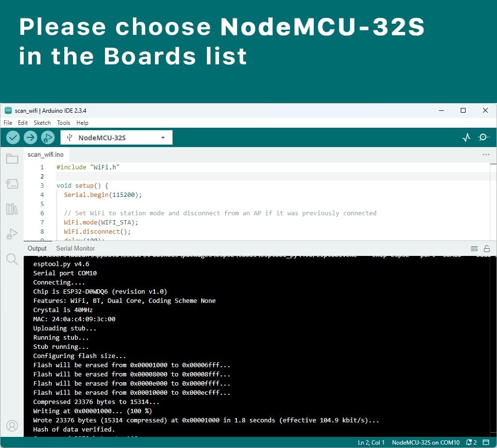
Task: Click the notifications icon in status bar
Action: tap(471, 442)
